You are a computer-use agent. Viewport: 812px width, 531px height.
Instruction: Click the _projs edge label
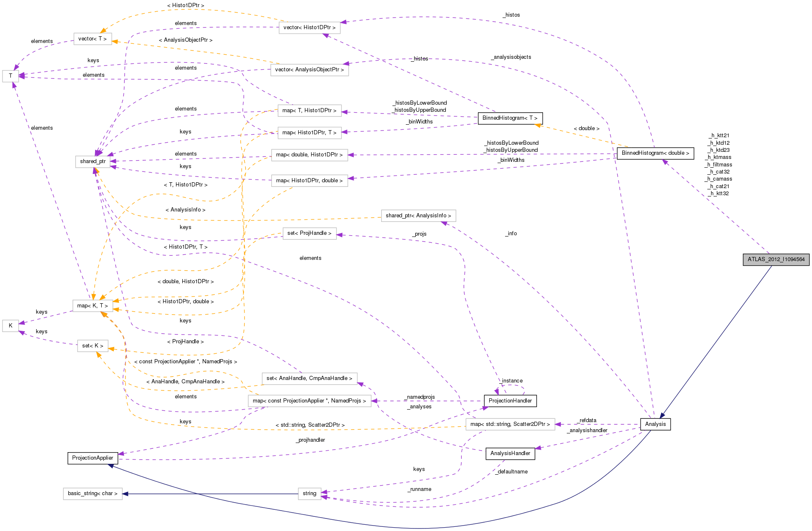(419, 234)
